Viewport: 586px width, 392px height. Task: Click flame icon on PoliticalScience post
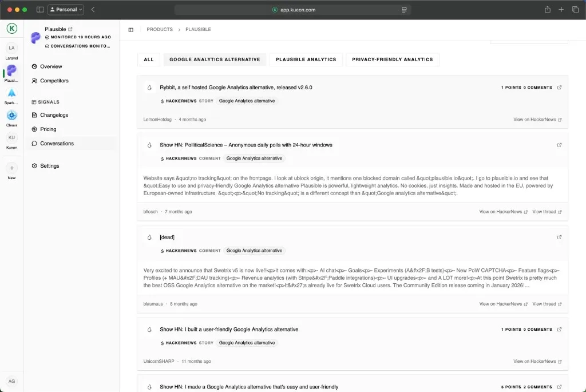pyautogui.click(x=149, y=145)
